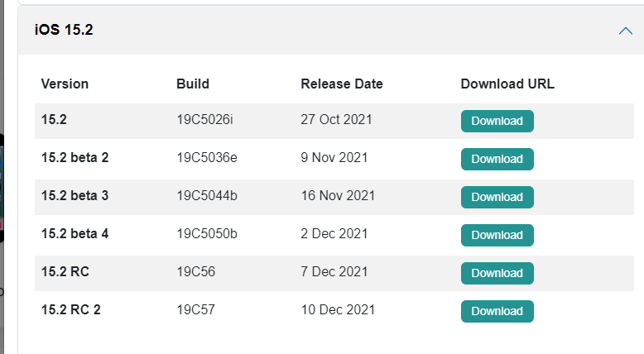Click build number 19C57
This screenshot has width=644, height=354.
[196, 309]
